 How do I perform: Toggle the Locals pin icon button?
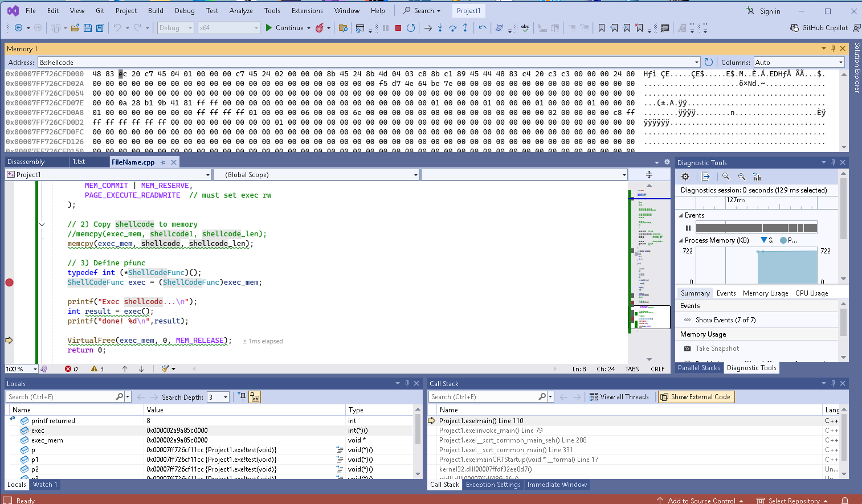[242, 397]
